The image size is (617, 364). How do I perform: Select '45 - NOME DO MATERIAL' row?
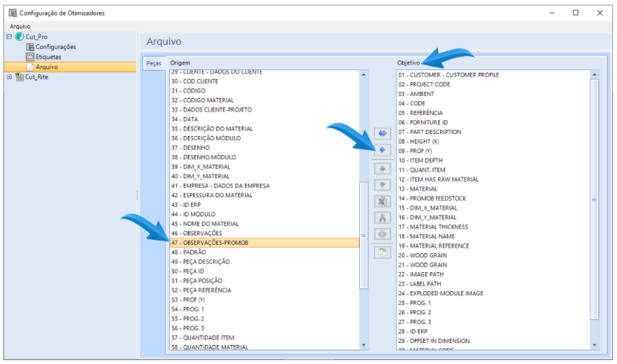265,224
